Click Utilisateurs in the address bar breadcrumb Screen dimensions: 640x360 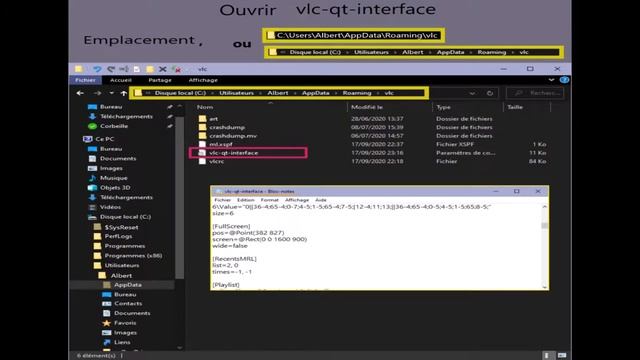point(236,93)
